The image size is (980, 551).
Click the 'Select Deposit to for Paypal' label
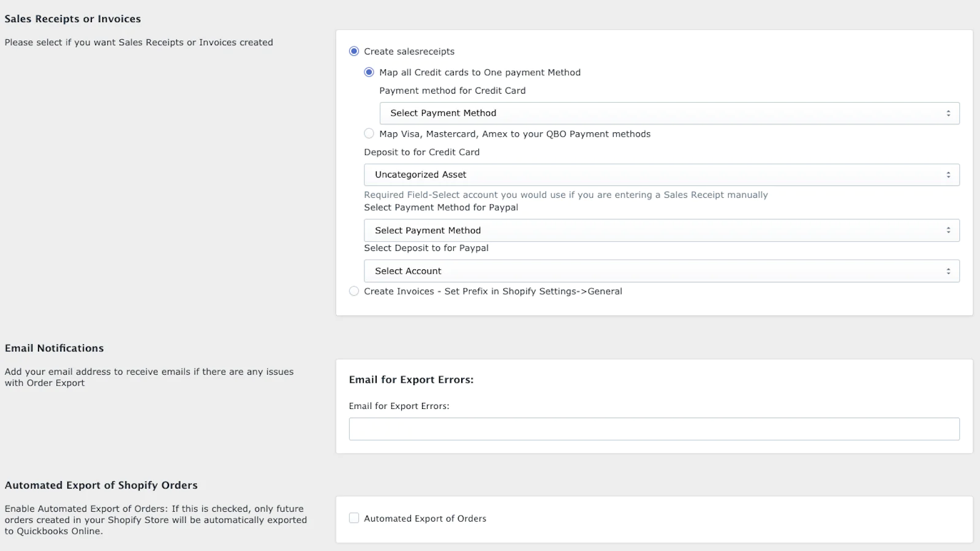coord(426,248)
